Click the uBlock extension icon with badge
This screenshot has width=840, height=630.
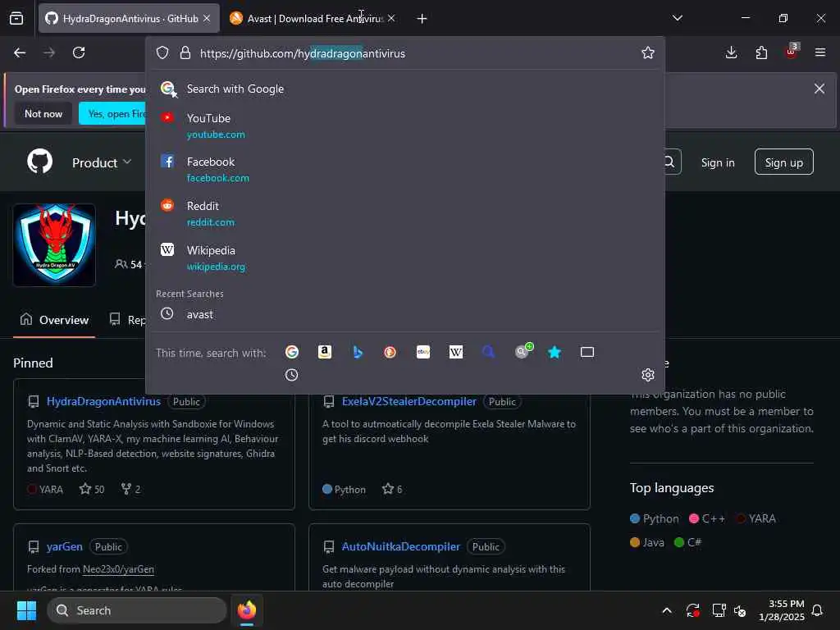click(792, 52)
